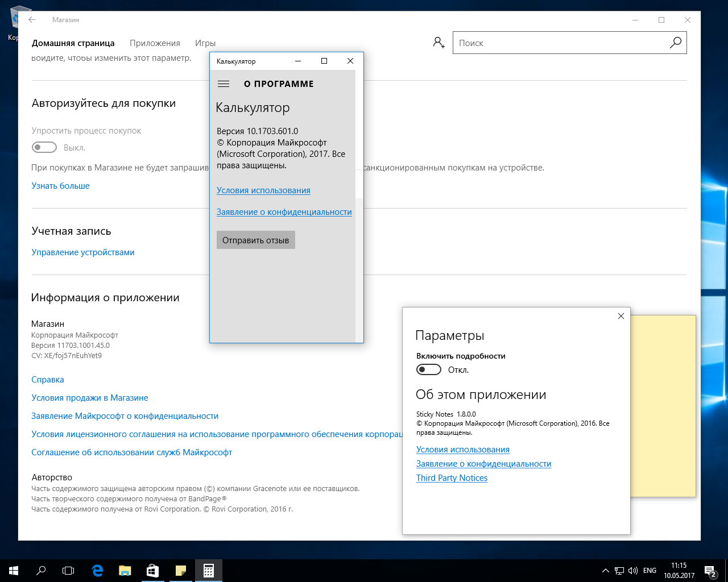
Task: Open File Explorer from taskbar
Action: [x=125, y=571]
